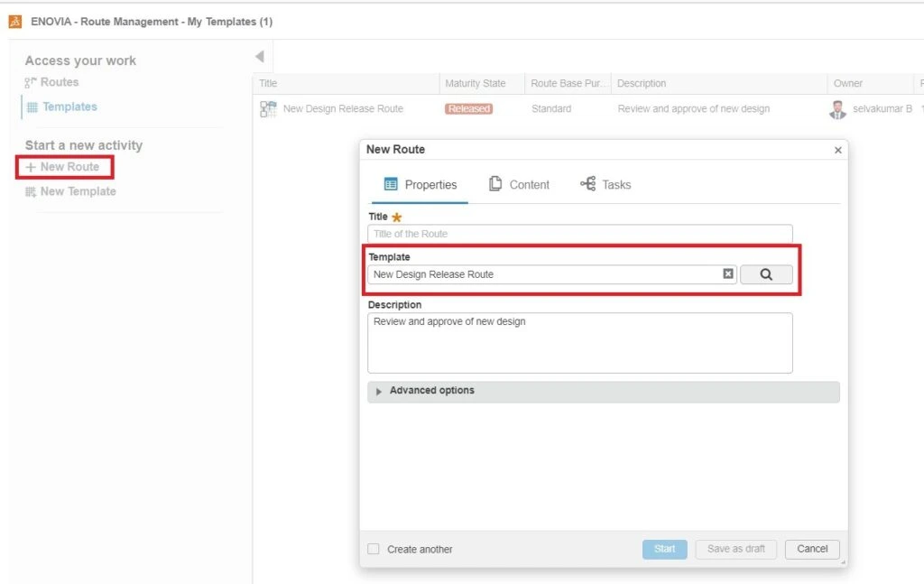
Task: Cancel the New Route dialog
Action: tap(812, 549)
